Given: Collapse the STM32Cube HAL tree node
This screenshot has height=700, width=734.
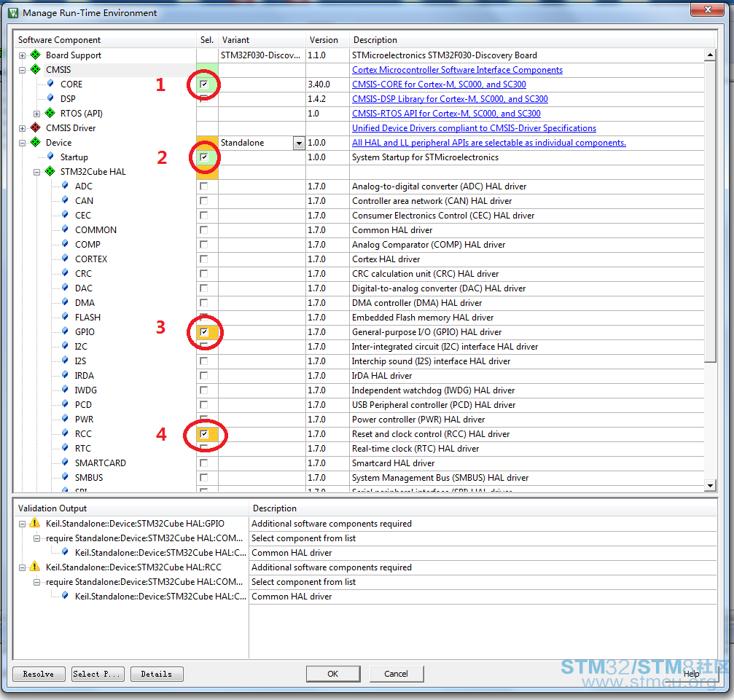Looking at the screenshot, I should (x=36, y=172).
